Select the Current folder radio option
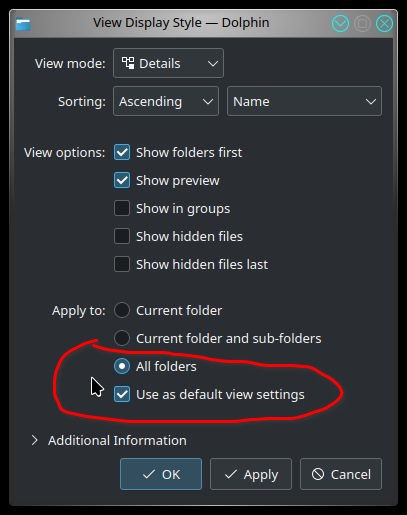 pos(122,310)
